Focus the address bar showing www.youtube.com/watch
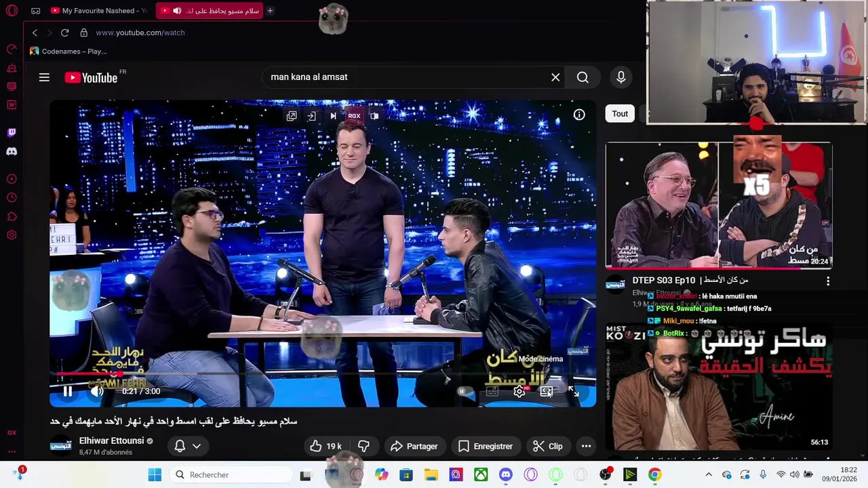This screenshot has height=488, width=868. click(140, 33)
